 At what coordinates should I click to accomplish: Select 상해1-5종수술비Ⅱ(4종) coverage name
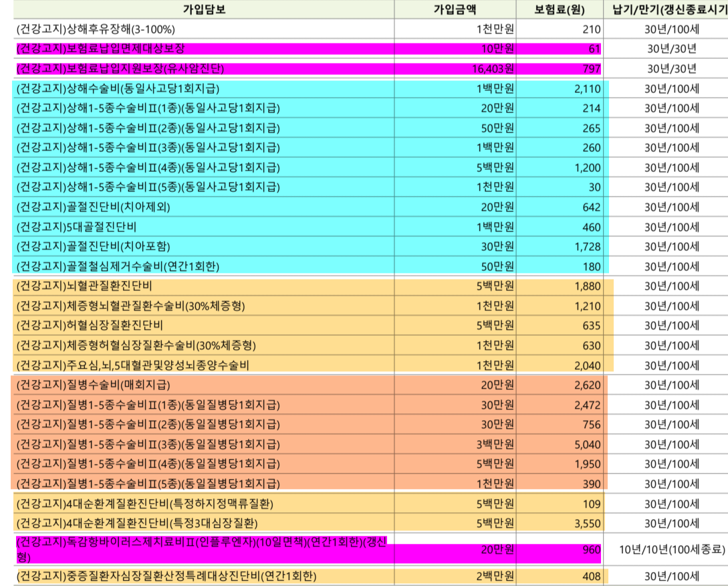pos(148,167)
